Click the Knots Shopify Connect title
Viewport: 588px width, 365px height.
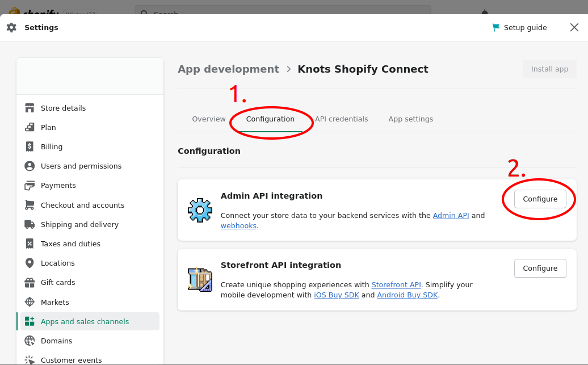click(x=363, y=69)
